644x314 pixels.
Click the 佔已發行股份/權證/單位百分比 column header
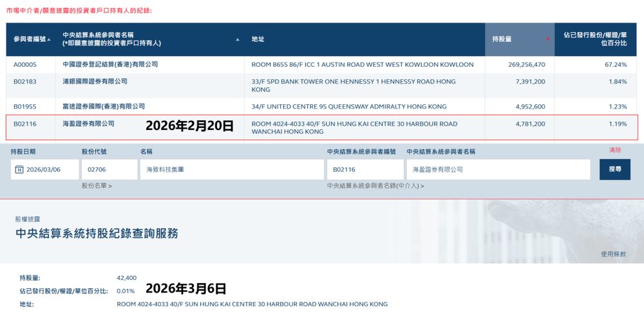tap(596, 39)
